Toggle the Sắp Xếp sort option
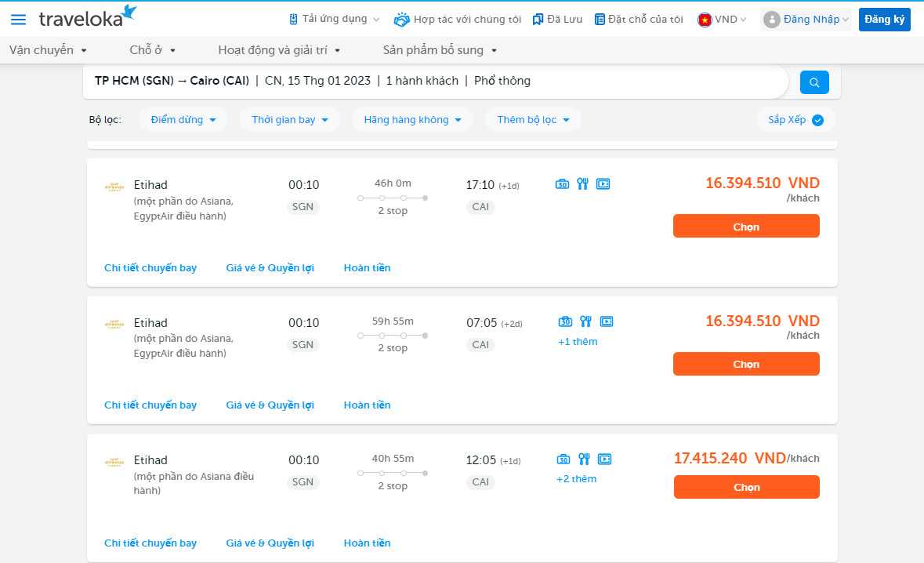 click(x=795, y=120)
